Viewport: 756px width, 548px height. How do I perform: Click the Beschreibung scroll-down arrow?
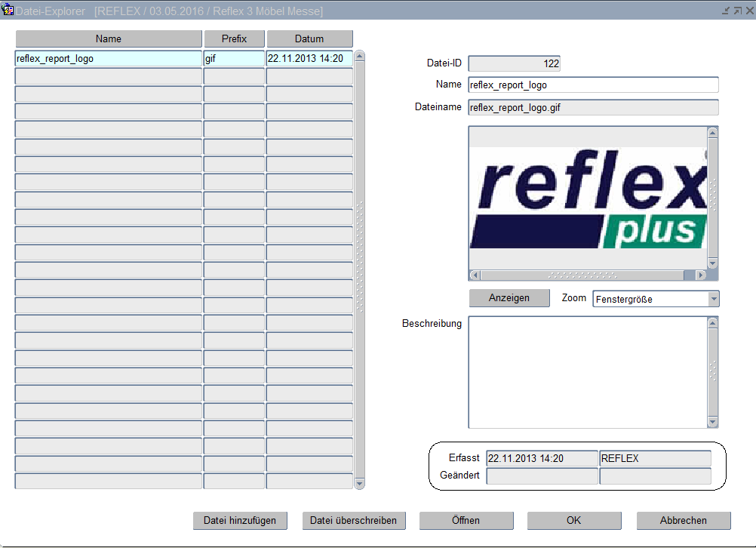[712, 423]
